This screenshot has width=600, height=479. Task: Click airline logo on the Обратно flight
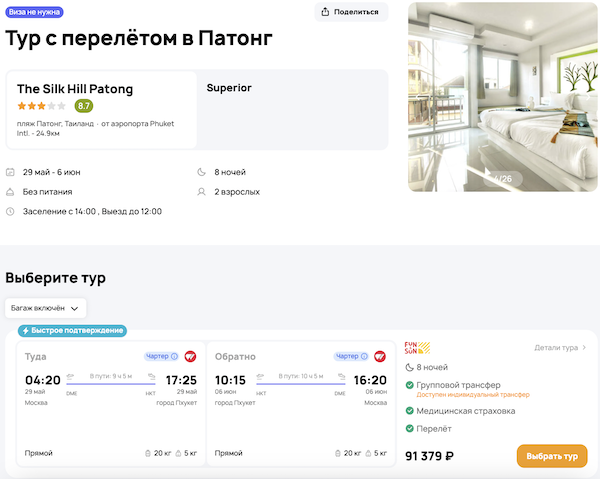click(x=380, y=356)
